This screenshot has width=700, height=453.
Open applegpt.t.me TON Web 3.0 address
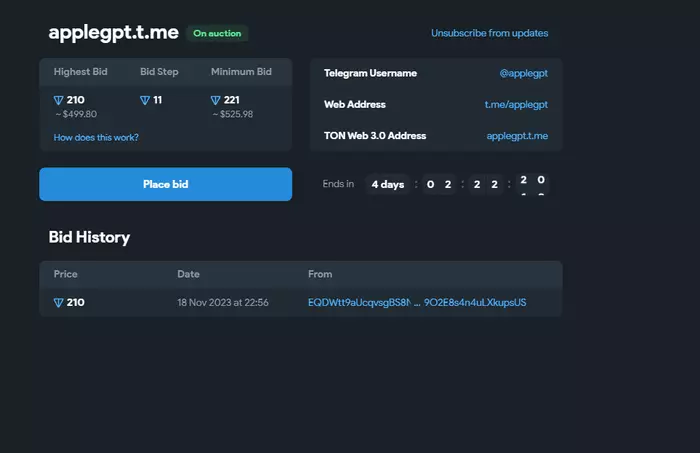coord(517,136)
